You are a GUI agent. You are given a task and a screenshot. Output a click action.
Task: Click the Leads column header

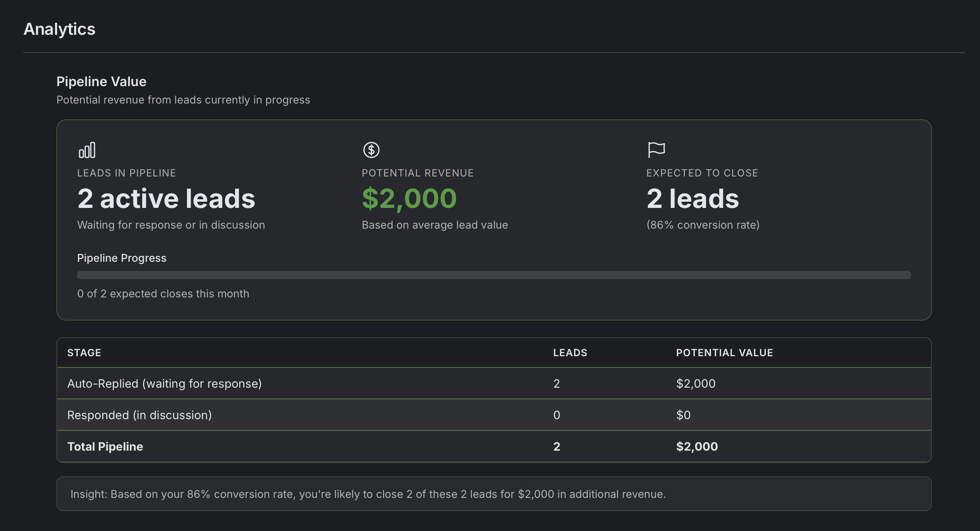pyautogui.click(x=570, y=352)
